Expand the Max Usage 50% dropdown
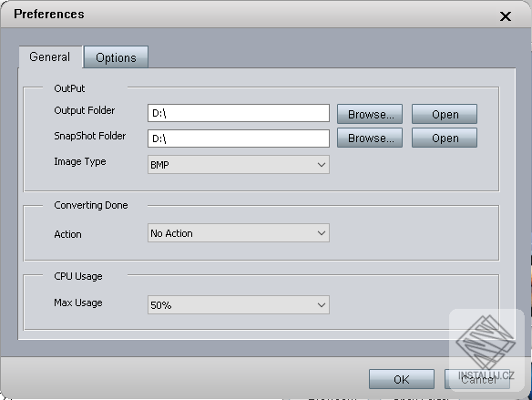 (x=239, y=305)
